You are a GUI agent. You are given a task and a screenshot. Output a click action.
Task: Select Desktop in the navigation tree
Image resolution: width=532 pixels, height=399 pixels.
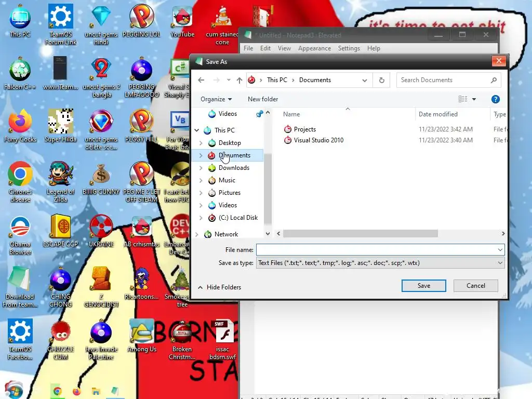(x=230, y=143)
